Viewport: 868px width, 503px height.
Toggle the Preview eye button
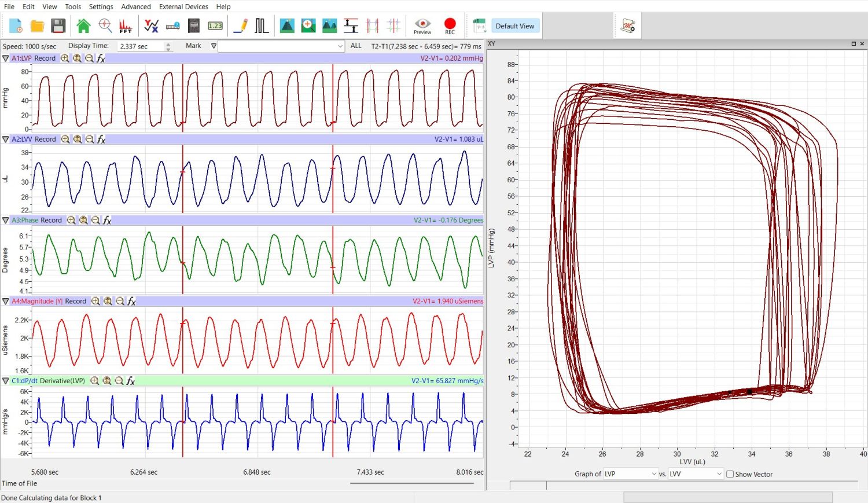click(422, 25)
